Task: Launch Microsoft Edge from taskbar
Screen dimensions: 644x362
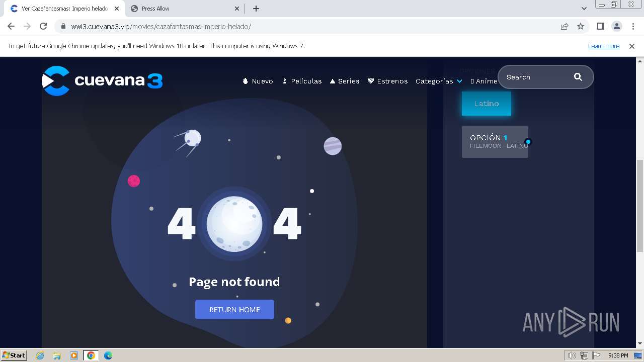Action: (108, 355)
